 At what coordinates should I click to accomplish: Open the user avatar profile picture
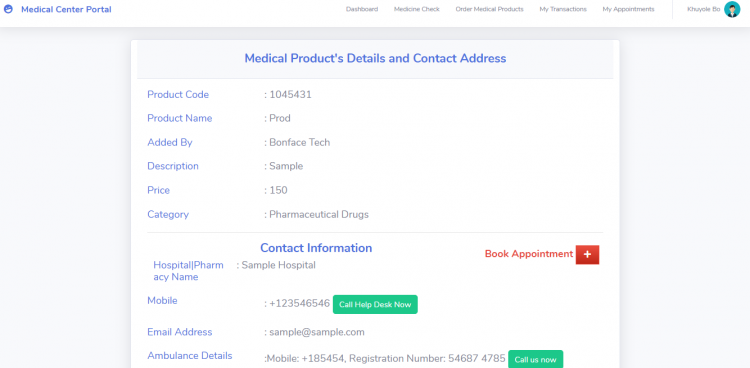click(732, 9)
